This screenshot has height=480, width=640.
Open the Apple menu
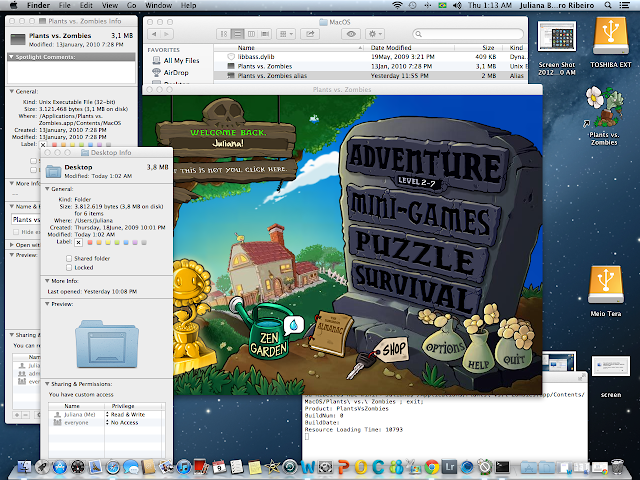[x=13, y=5]
